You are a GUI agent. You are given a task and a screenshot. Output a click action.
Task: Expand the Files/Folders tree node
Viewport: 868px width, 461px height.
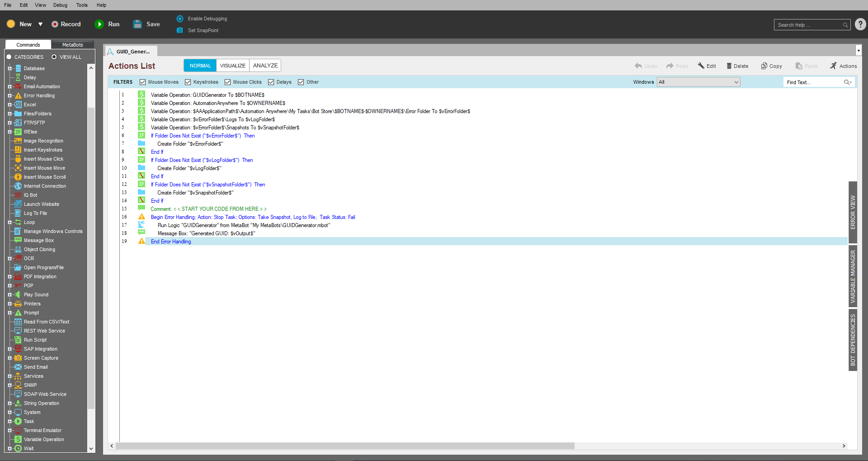click(9, 114)
